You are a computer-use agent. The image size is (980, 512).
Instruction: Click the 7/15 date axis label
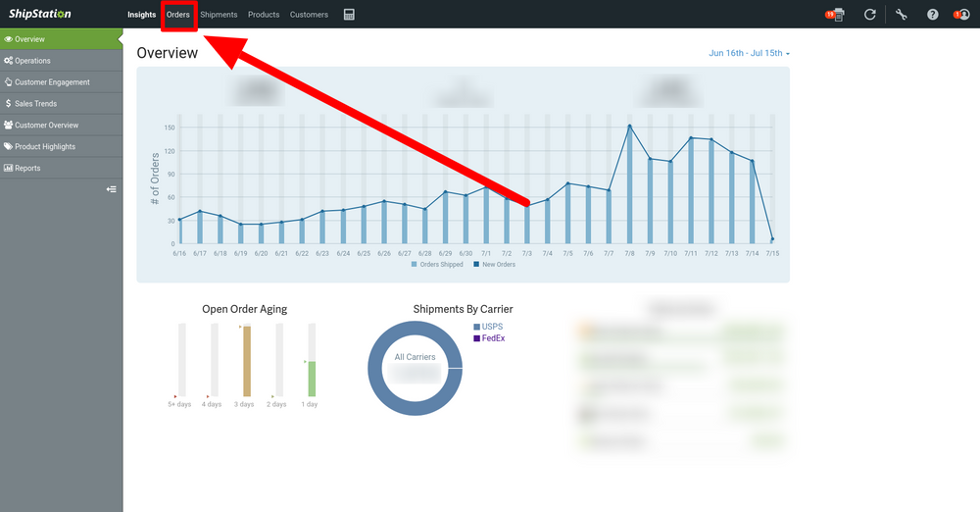click(x=772, y=253)
